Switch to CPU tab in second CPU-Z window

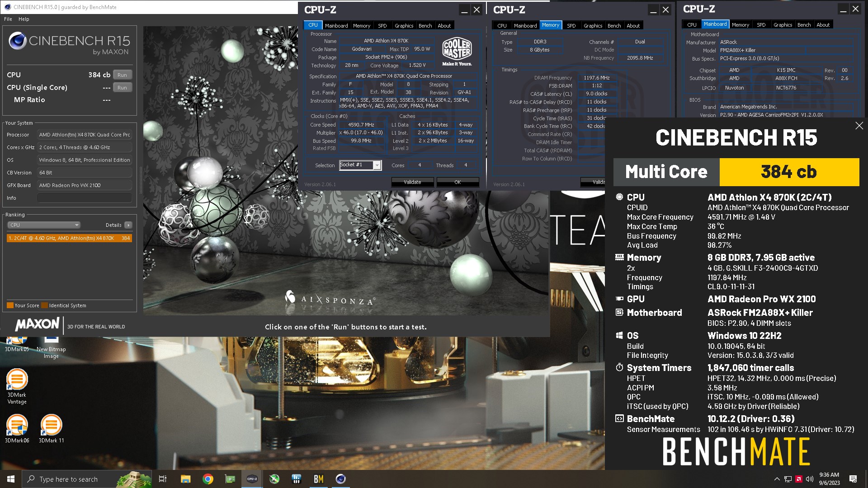point(502,26)
